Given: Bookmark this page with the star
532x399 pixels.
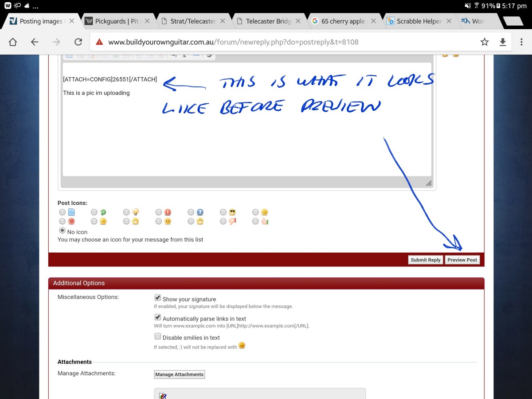Looking at the screenshot, I should tap(485, 42).
